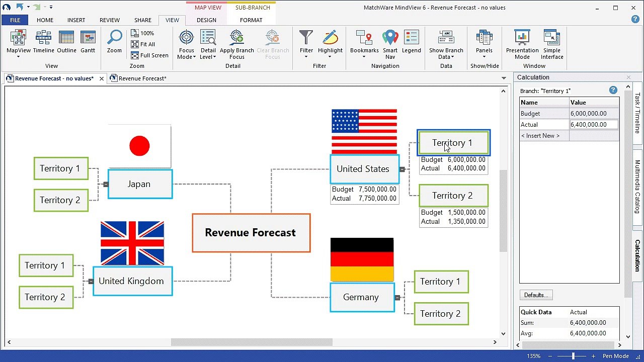Image resolution: width=644 pixels, height=362 pixels.
Task: Click the horizontal scrollbar of the map
Action: (x=252, y=342)
